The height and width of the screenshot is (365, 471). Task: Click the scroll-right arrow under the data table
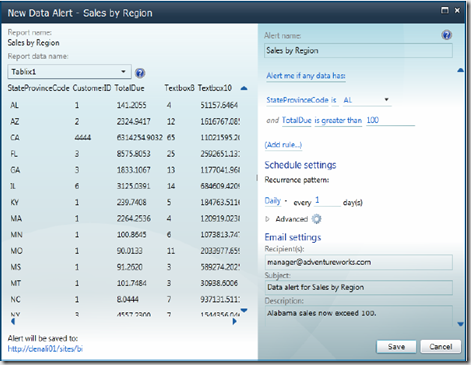point(234,321)
